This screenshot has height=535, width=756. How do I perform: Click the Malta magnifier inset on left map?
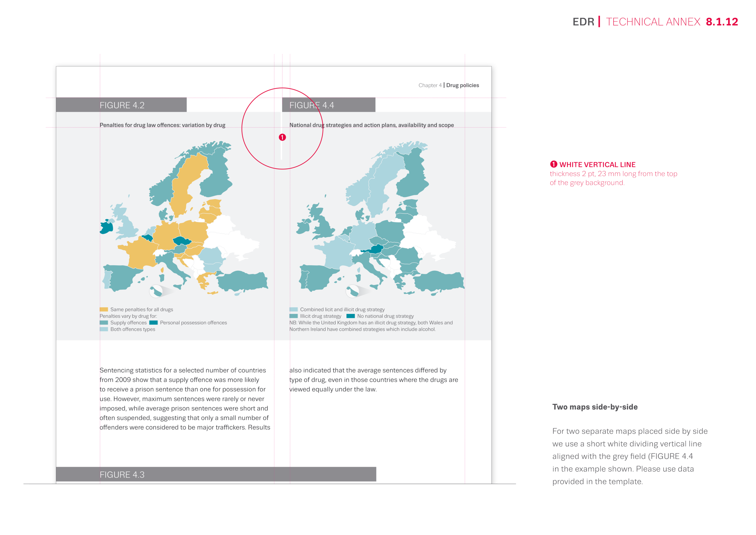point(156,291)
